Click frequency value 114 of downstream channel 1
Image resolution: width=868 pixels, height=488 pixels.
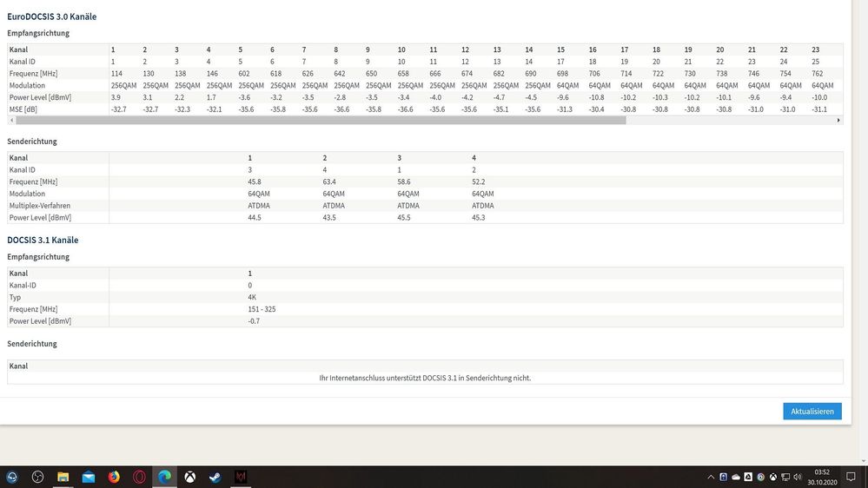click(116, 74)
